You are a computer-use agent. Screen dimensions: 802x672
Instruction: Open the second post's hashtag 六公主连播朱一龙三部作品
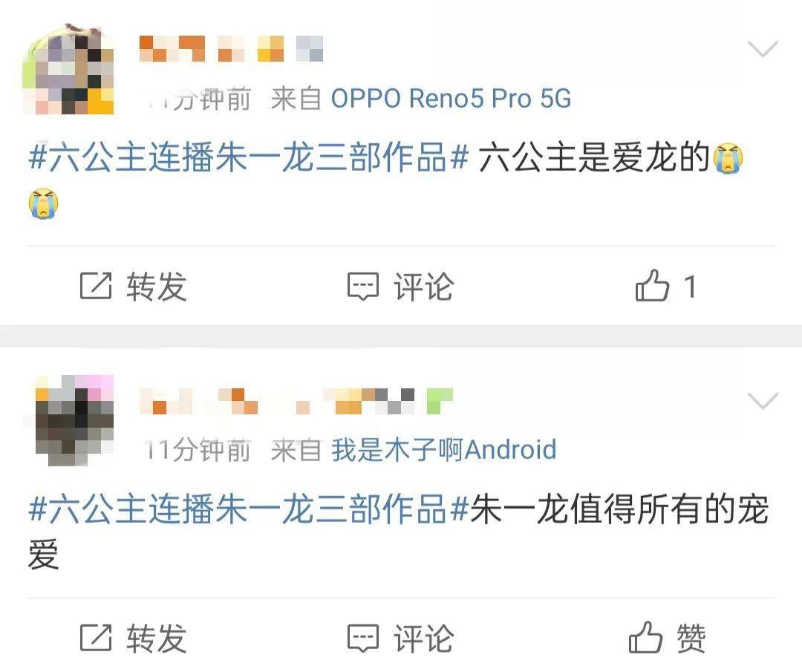tap(249, 509)
